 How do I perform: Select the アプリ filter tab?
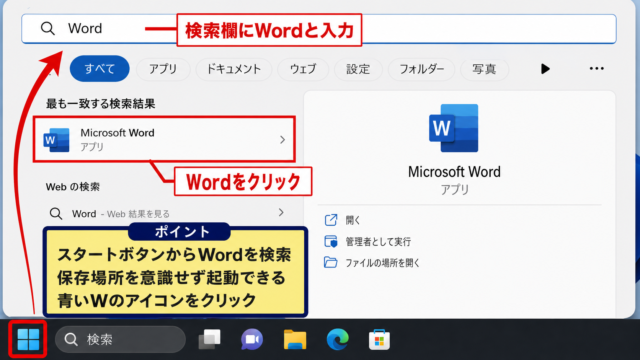163,69
